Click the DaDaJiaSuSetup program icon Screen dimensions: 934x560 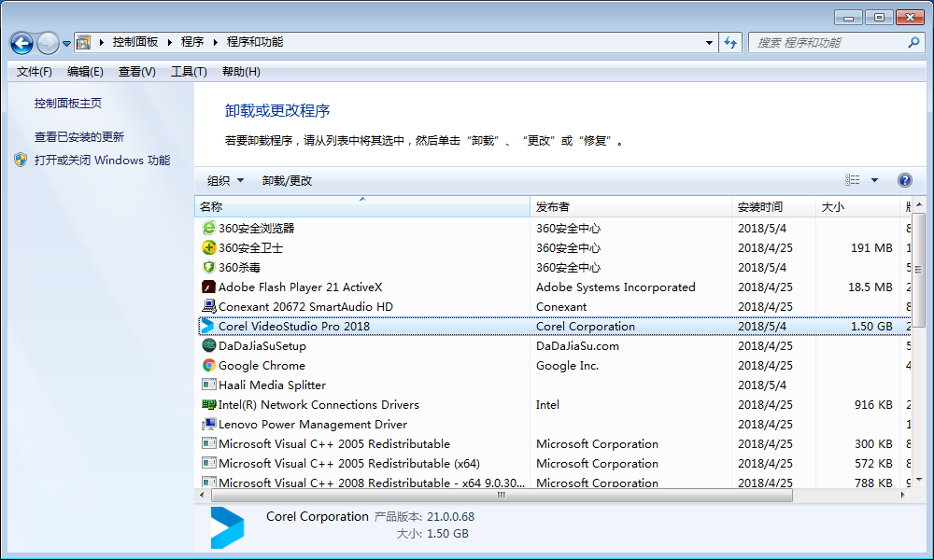[208, 345]
